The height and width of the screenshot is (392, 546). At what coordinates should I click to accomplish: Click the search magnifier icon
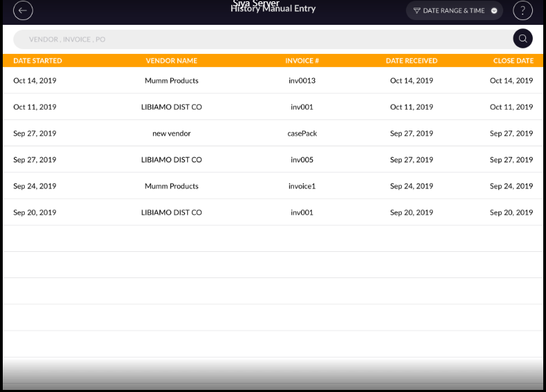click(523, 39)
